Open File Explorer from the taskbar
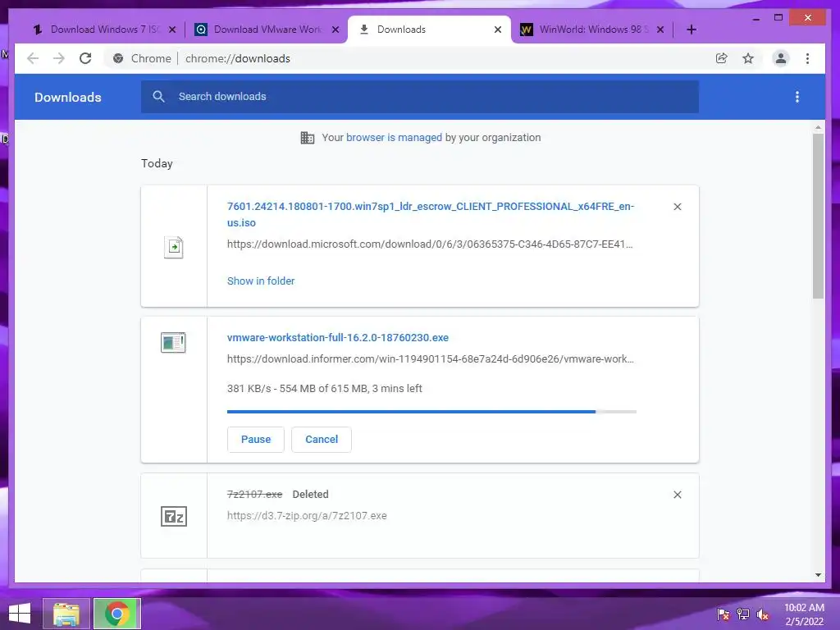The height and width of the screenshot is (630, 840). [66, 614]
